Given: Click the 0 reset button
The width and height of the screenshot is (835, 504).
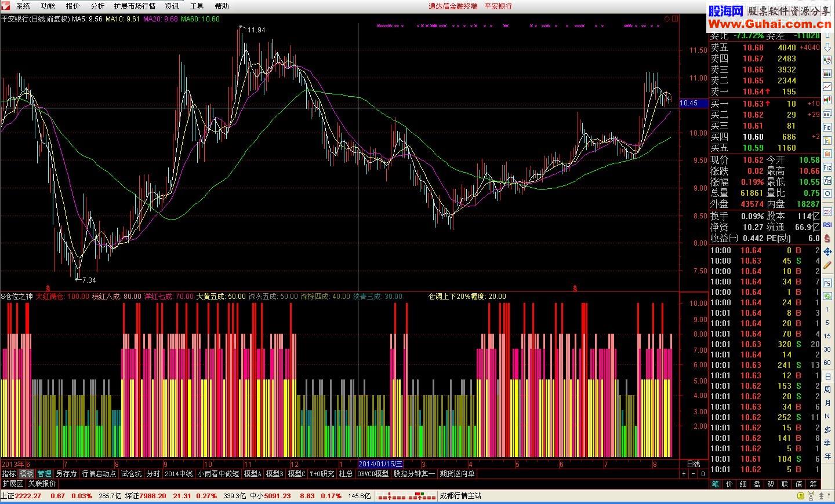Looking at the screenshot, I should (x=702, y=474).
